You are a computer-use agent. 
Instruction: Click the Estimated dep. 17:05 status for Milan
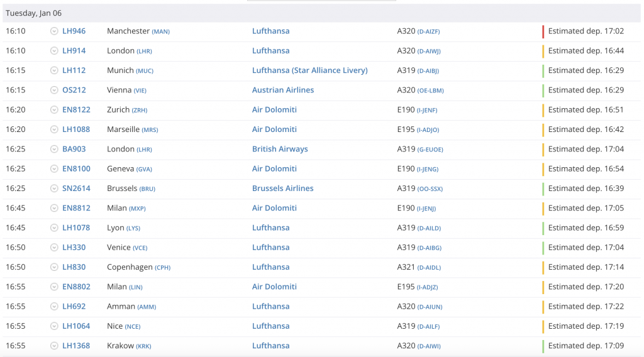coord(586,208)
